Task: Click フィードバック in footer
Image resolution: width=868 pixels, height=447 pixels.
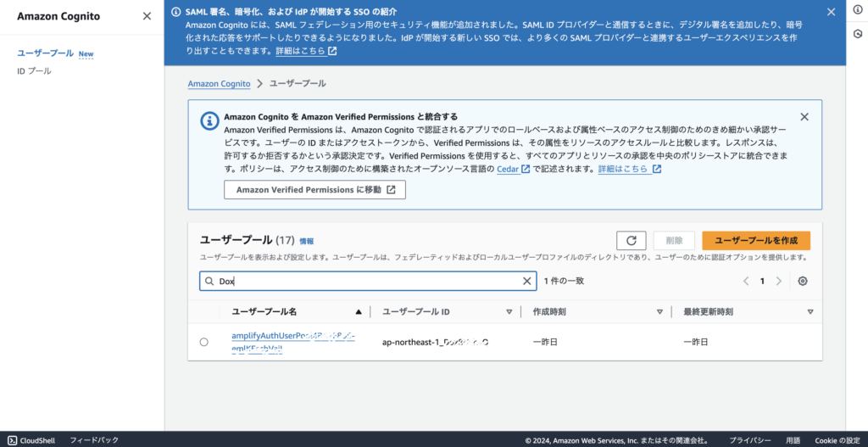Action: pos(94,440)
